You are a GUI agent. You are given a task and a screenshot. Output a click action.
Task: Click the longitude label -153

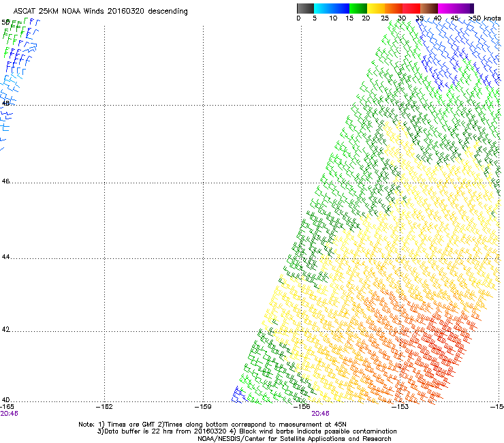[x=400, y=407]
